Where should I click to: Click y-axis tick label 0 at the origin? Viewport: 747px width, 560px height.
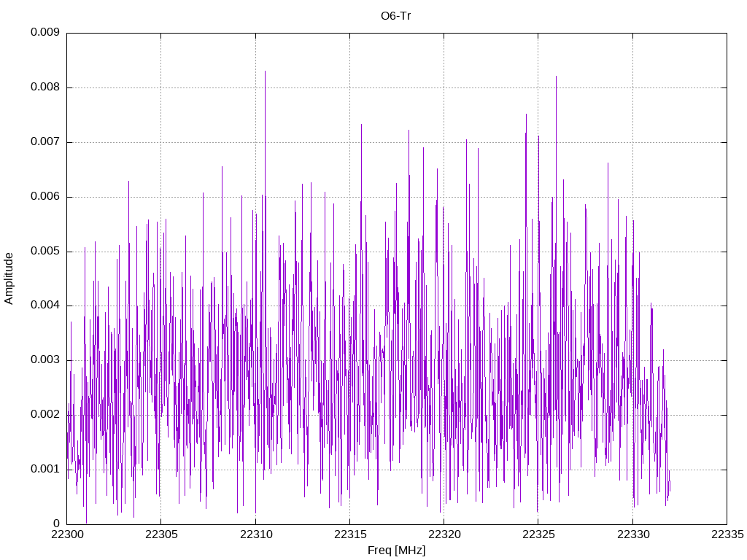57,524
